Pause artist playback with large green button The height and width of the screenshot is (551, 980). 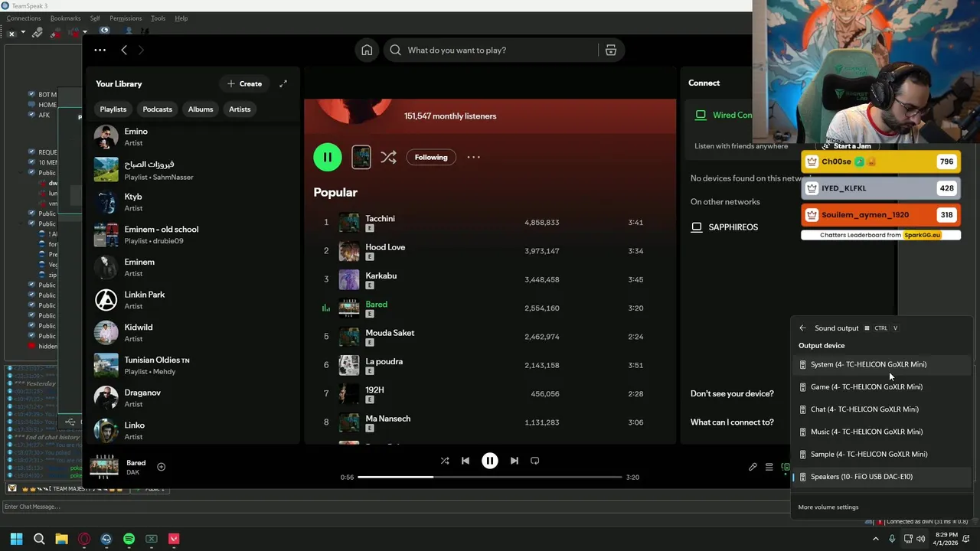pyautogui.click(x=328, y=157)
